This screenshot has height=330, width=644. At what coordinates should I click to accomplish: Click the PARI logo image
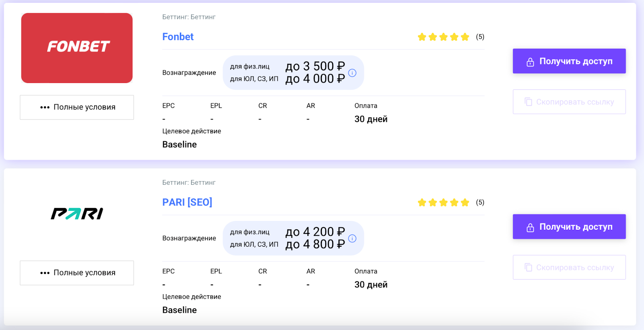(x=77, y=214)
